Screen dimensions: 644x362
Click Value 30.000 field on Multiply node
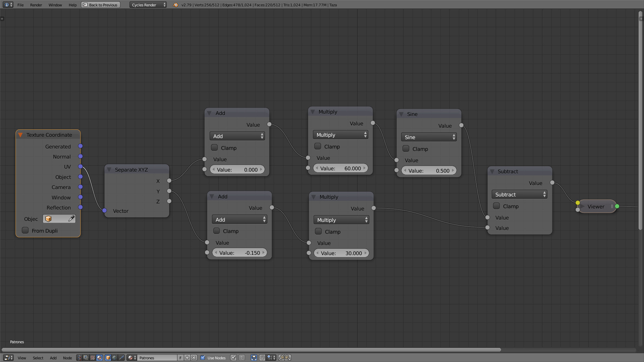pos(341,253)
